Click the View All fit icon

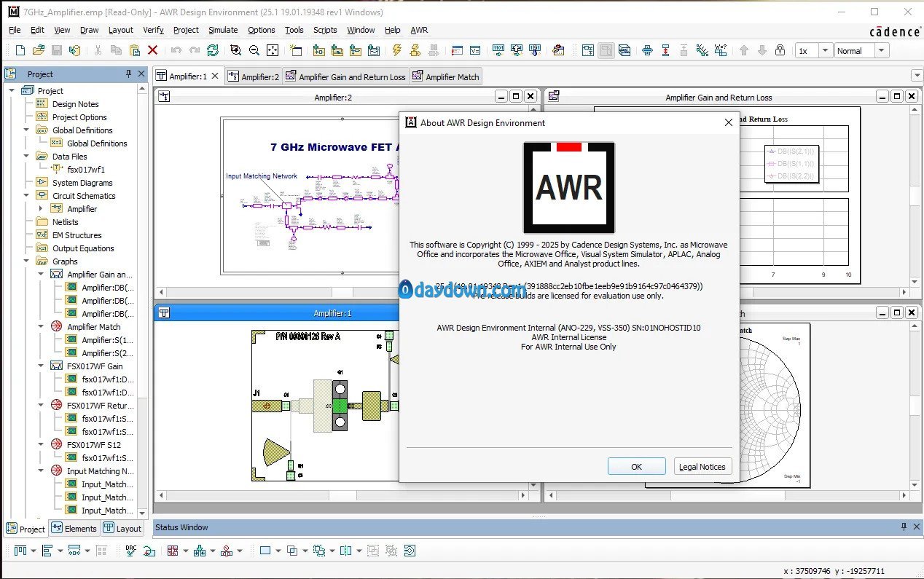coord(273,50)
